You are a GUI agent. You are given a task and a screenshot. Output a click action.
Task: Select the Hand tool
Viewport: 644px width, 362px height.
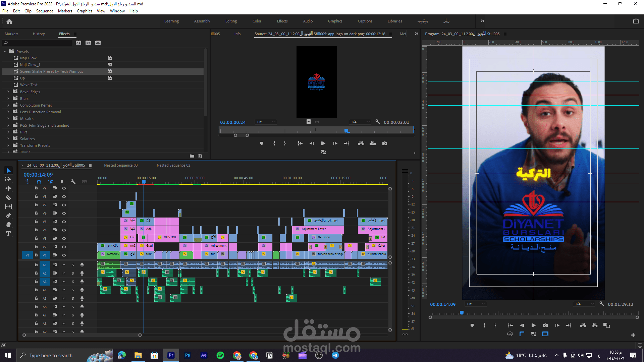coord(8,225)
